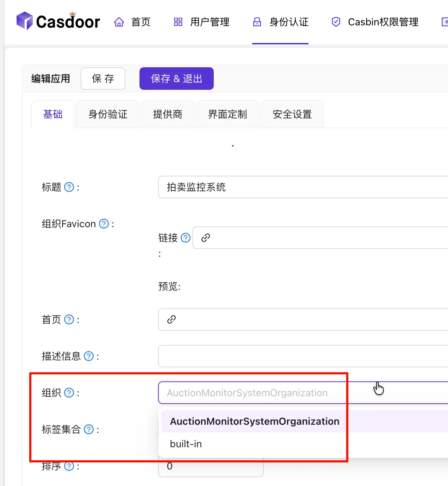The width and height of the screenshot is (448, 486).
Task: Click help icon beside 组织Favicon label
Action: click(104, 224)
